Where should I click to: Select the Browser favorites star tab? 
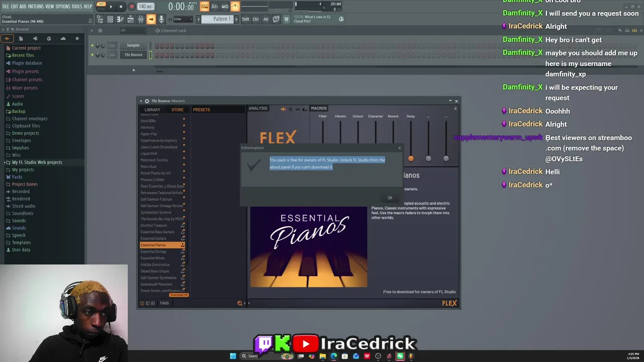point(77,38)
